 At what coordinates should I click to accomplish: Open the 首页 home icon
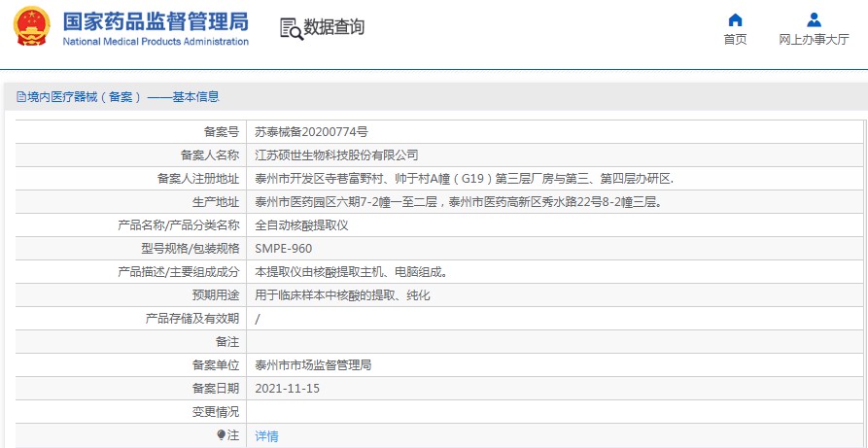(x=735, y=20)
